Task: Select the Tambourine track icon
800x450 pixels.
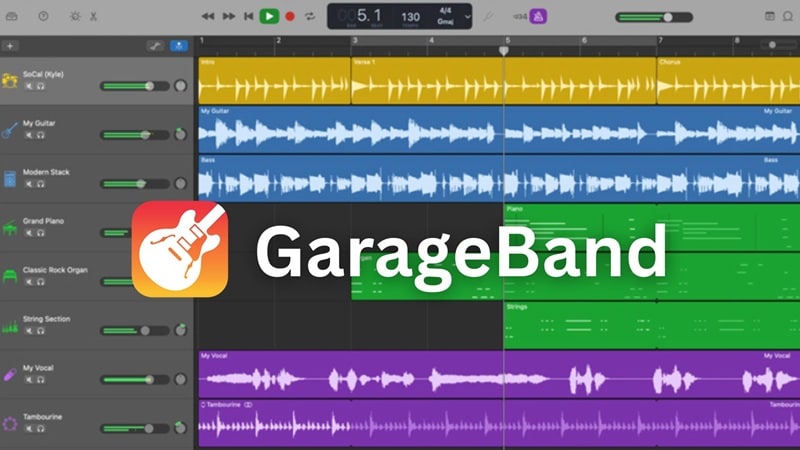Action: click(x=10, y=424)
